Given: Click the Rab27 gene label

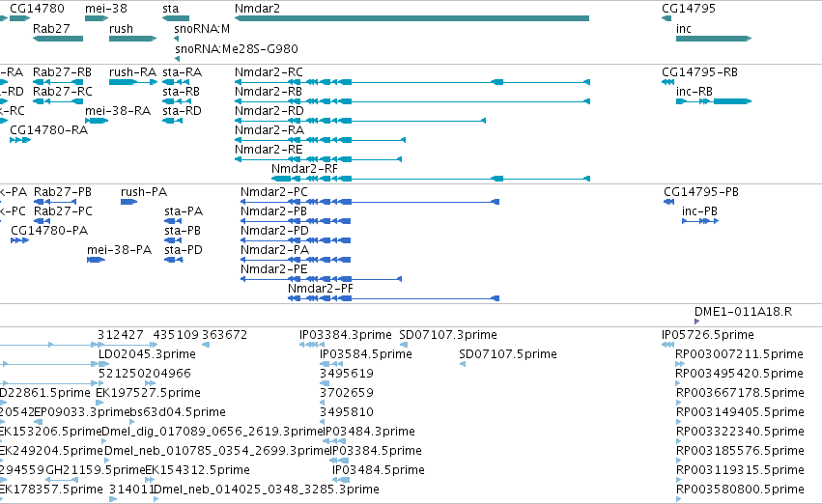Looking at the screenshot, I should [x=51, y=29].
